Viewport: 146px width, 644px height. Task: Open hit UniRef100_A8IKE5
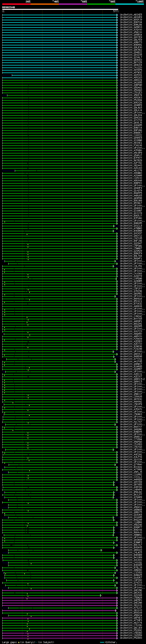pyautogui.click(x=131, y=15)
